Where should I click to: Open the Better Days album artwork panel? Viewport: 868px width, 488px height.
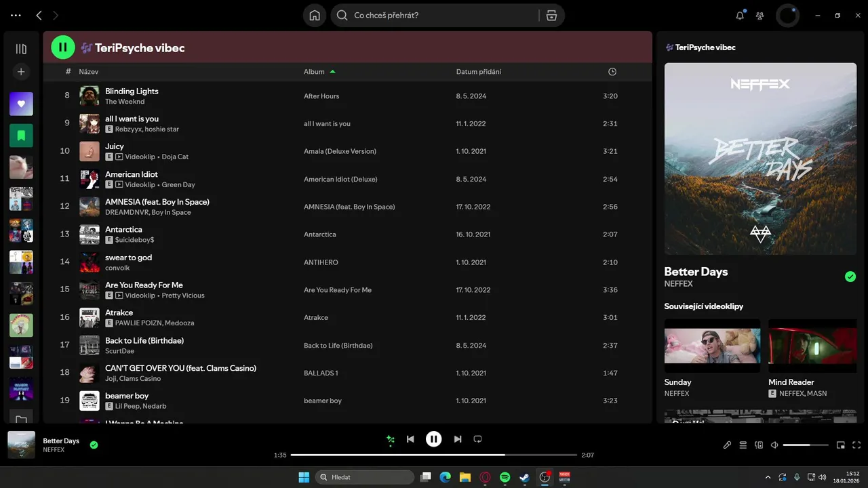click(760, 159)
